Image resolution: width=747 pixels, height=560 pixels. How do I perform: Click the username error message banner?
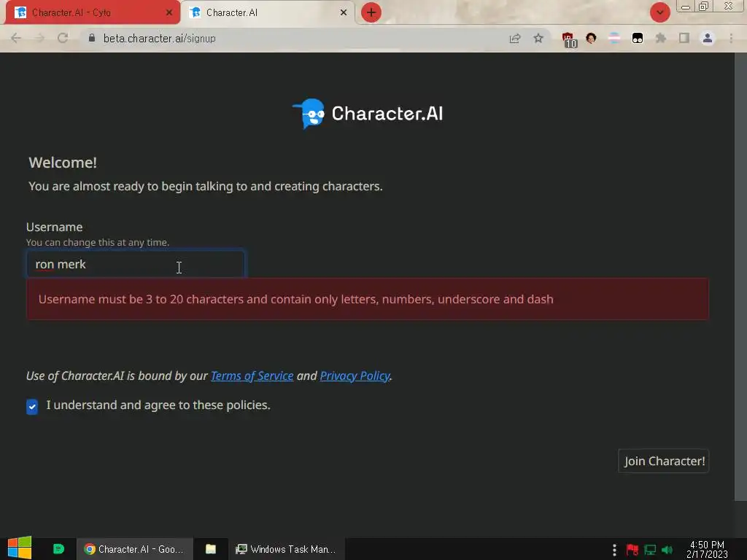pyautogui.click(x=368, y=299)
